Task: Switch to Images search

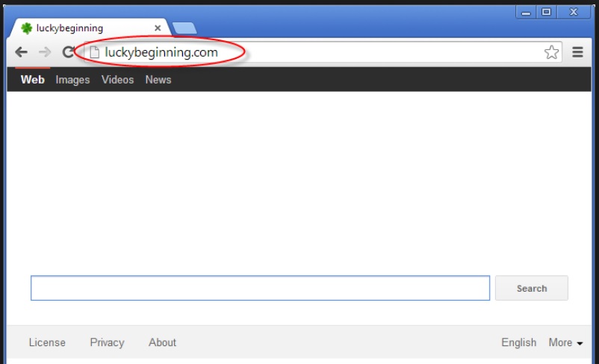Action: 72,80
